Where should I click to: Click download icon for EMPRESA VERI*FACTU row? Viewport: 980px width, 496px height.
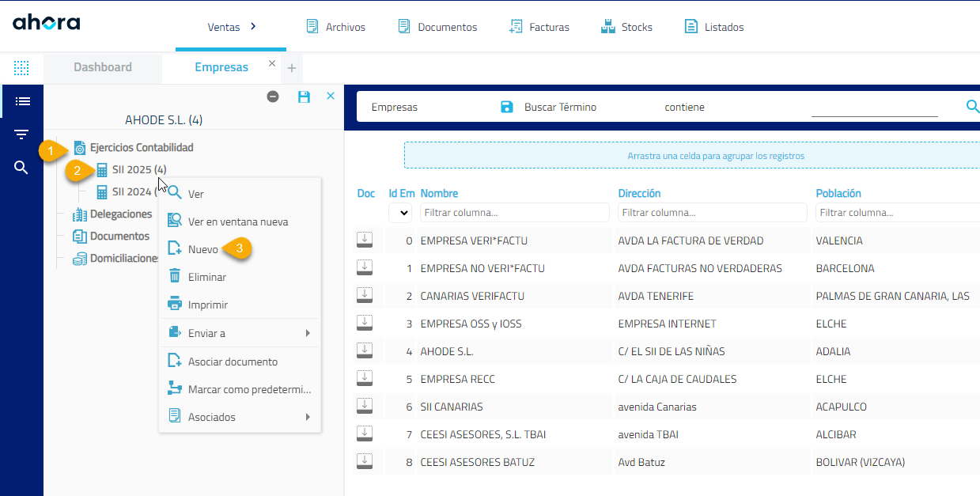[x=365, y=240]
